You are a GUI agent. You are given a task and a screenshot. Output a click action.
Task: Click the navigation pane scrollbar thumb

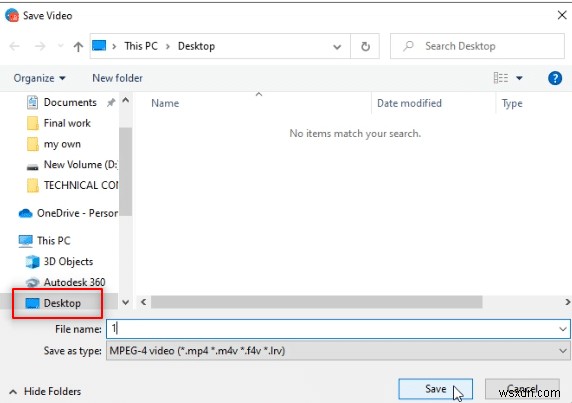click(125, 171)
